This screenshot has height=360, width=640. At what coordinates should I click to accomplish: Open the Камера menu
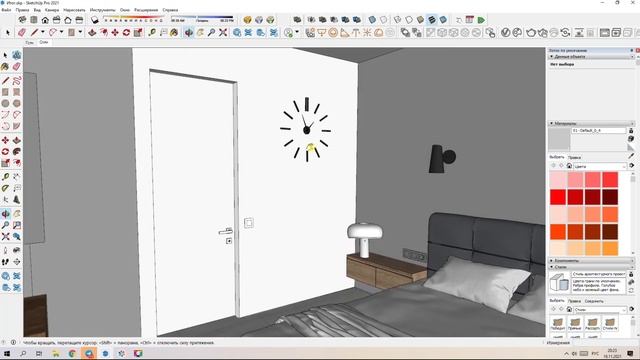click(x=52, y=10)
